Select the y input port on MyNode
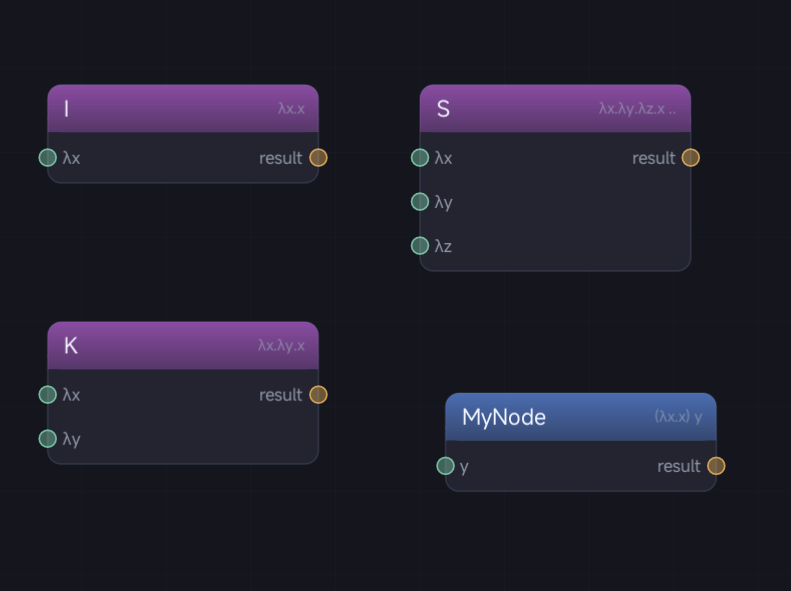The height and width of the screenshot is (591, 791). 445,466
